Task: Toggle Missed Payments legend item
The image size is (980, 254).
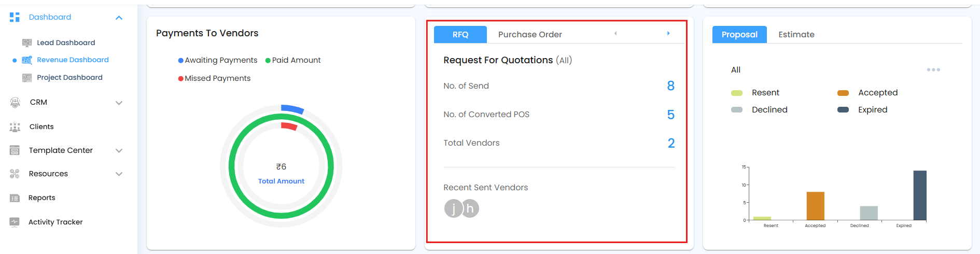Action: [214, 78]
